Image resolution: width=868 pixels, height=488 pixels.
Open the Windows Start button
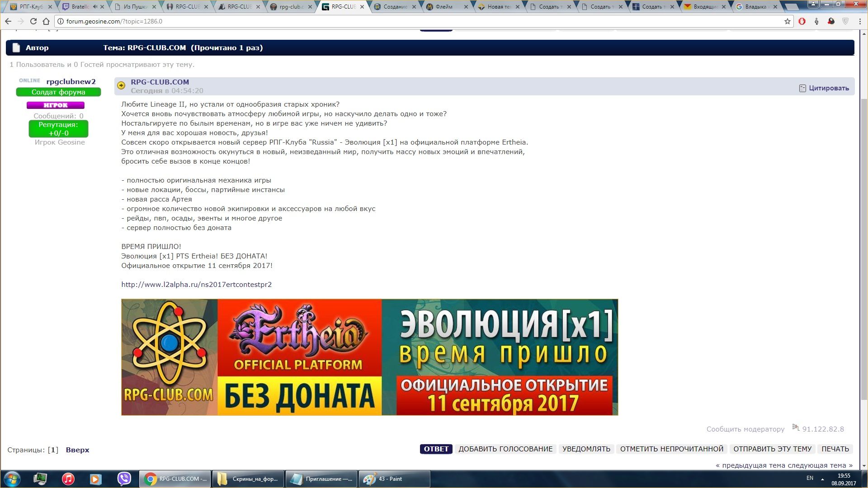tap(12, 479)
